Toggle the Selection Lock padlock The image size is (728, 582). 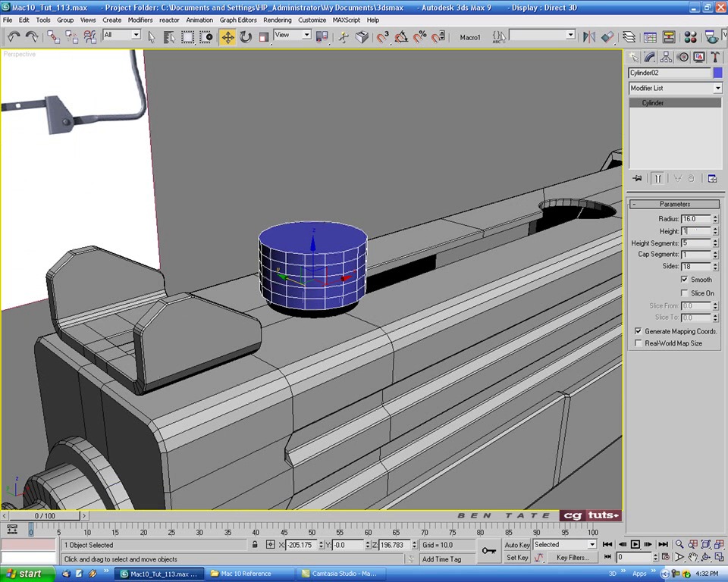[255, 545]
